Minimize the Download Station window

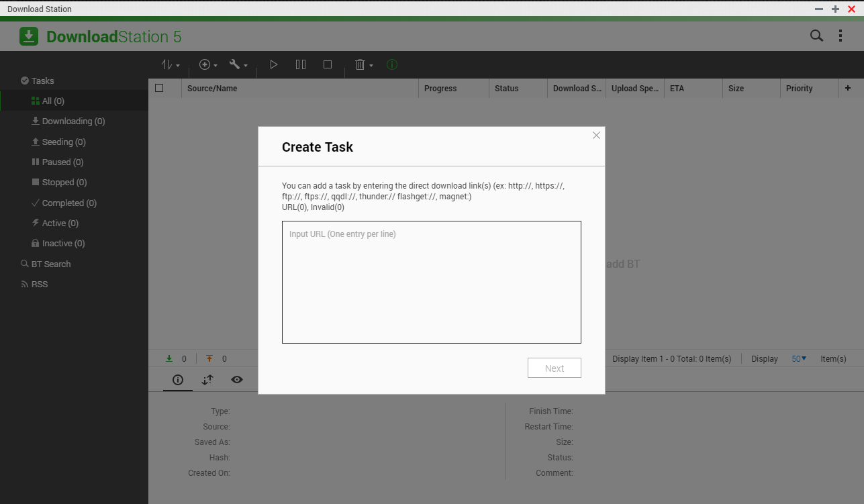click(819, 9)
